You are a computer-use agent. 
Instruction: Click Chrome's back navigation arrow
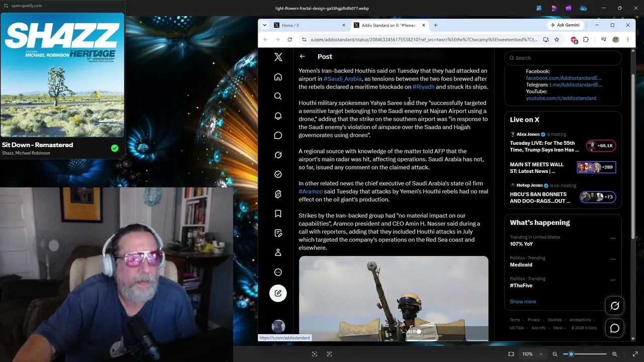click(266, 40)
